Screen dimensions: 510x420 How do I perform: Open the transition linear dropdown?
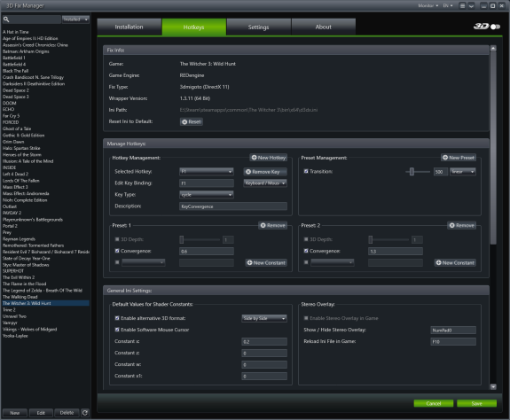pyautogui.click(x=463, y=172)
